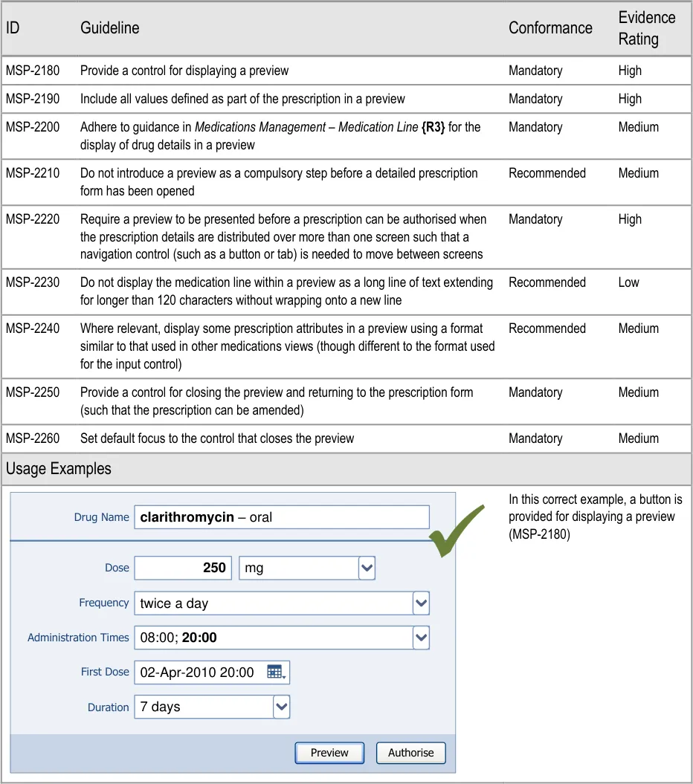The width and height of the screenshot is (693, 784).
Task: Click the First Dose date text
Action: coord(197,673)
